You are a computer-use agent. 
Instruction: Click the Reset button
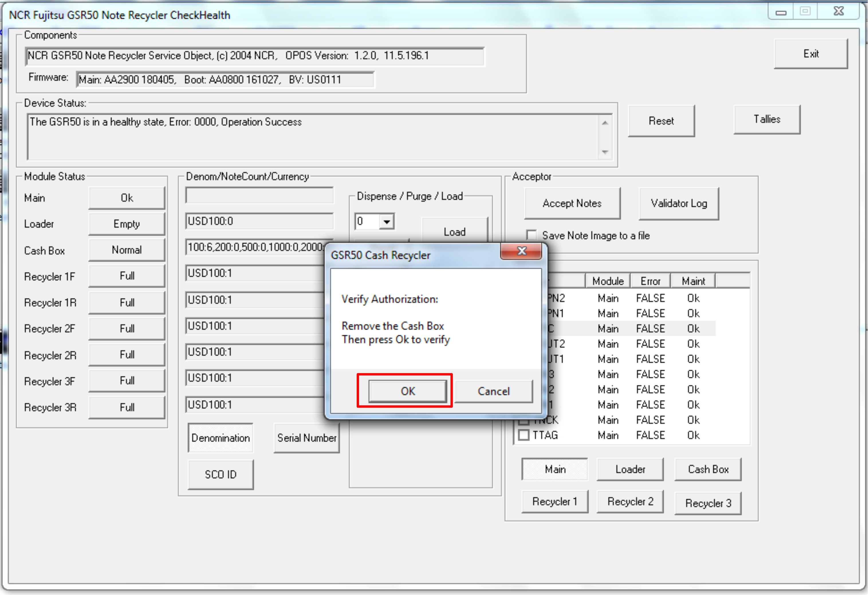point(661,121)
